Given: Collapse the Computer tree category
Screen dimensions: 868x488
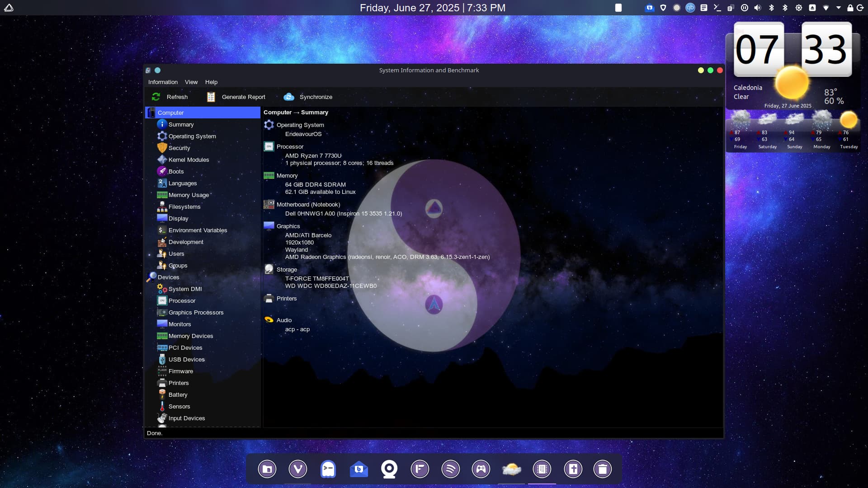Looking at the screenshot, I should coord(170,113).
